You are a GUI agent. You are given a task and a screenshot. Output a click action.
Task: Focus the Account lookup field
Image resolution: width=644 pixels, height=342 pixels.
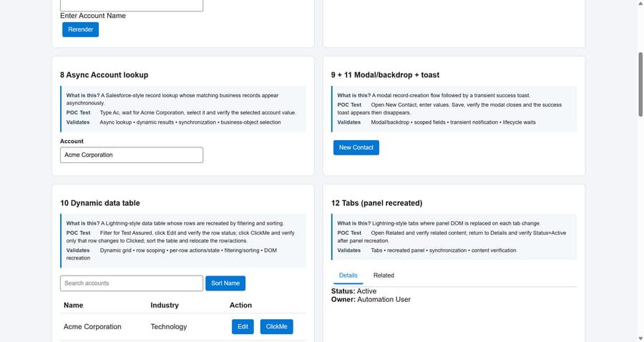click(x=132, y=155)
